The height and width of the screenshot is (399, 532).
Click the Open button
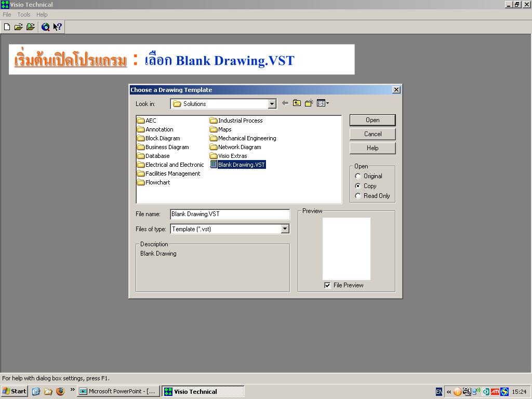tap(373, 120)
